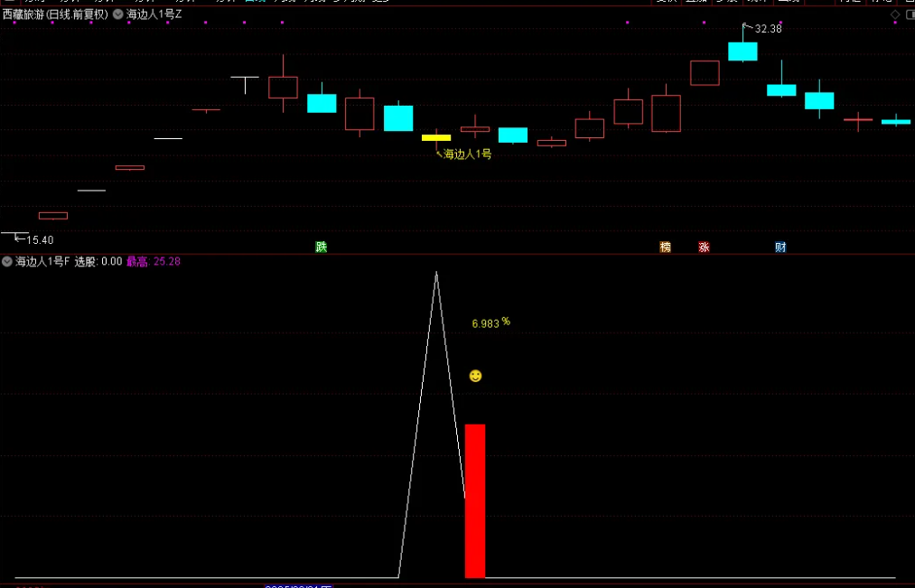Click the orange 榜 event marker
The image size is (915, 588).
(666, 247)
